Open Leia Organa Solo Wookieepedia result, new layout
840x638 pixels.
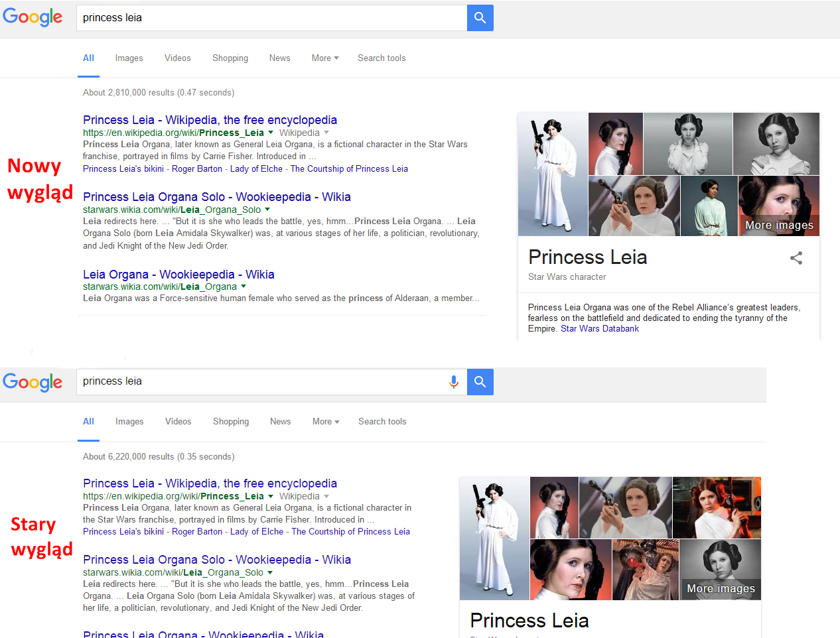coord(217,197)
